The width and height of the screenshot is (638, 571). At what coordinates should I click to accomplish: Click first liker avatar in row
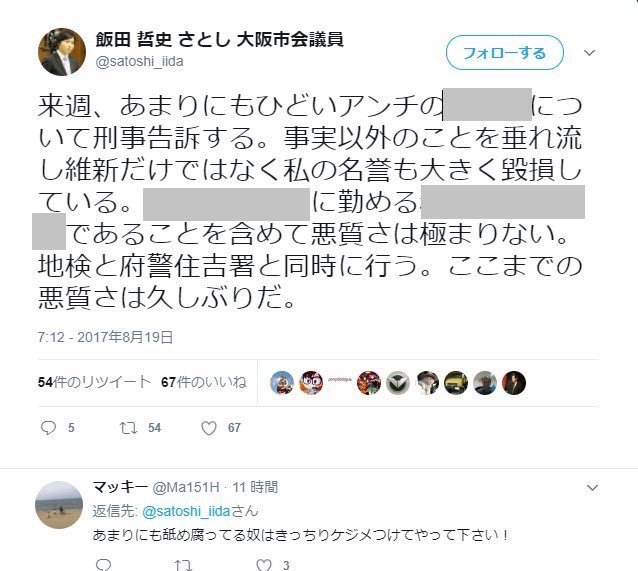pyautogui.click(x=282, y=383)
